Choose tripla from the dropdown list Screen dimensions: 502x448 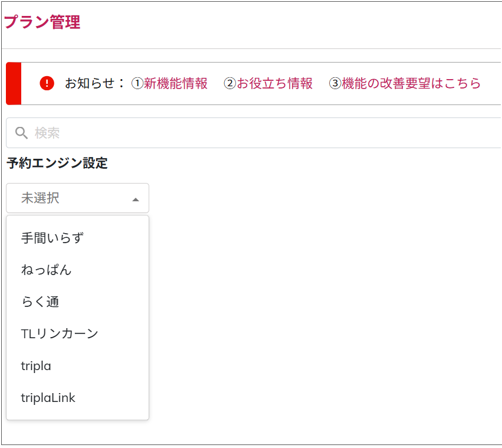(36, 366)
